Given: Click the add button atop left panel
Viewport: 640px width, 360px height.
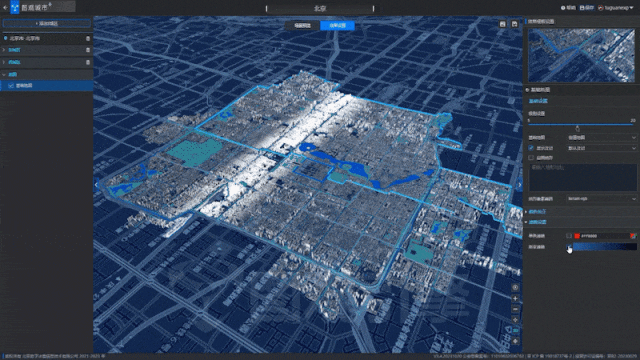Looking at the screenshot, I should click(47, 24).
